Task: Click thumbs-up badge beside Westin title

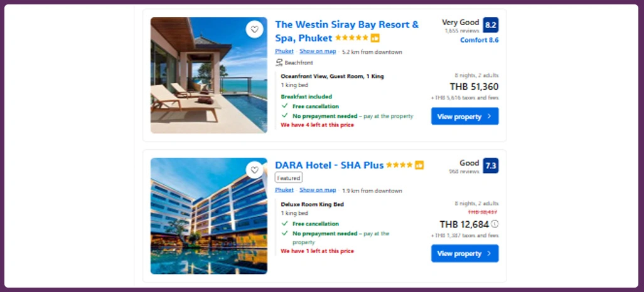Action: [x=375, y=38]
